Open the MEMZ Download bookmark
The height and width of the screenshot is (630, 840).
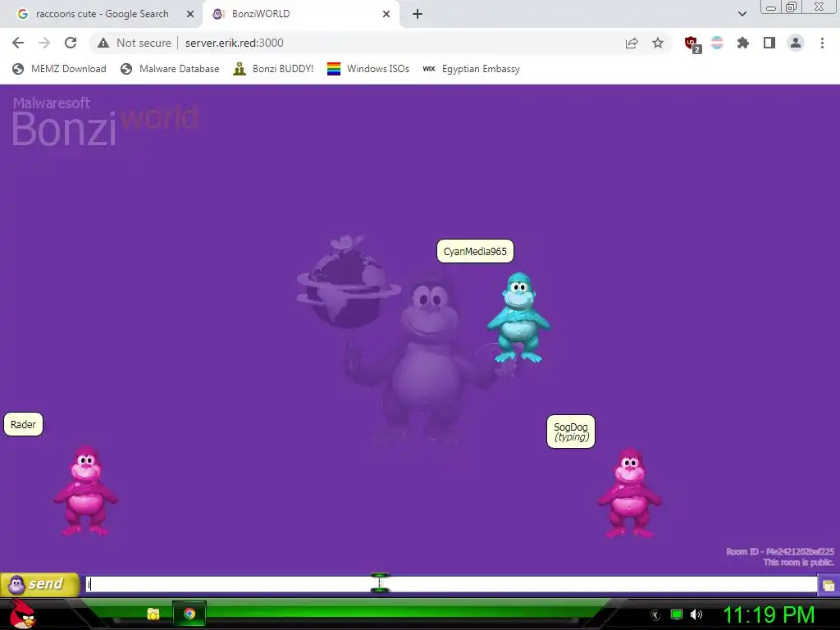pos(59,69)
